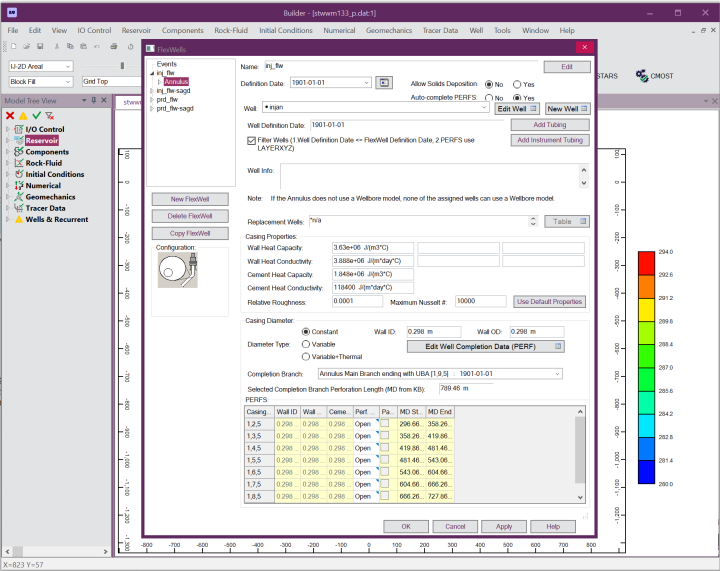Click the Delete FlexWell button
Viewport: 720px width, 571px height.
(190, 216)
